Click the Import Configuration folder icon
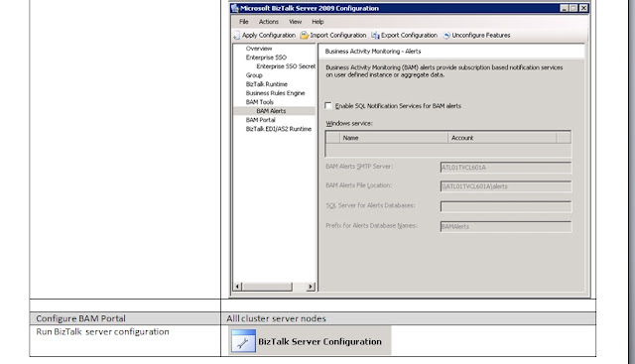This screenshot has height=364, width=635. coord(305,36)
